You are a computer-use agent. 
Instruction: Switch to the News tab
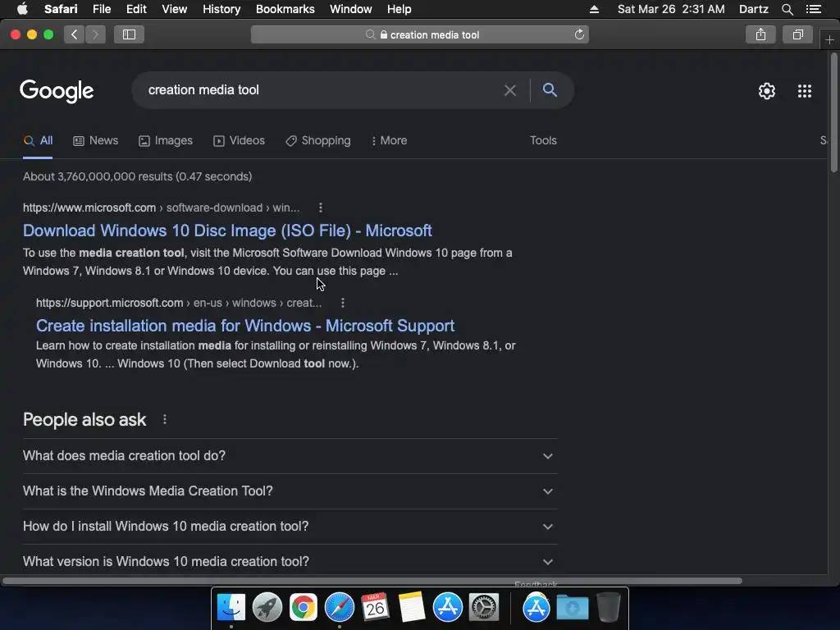click(x=95, y=141)
